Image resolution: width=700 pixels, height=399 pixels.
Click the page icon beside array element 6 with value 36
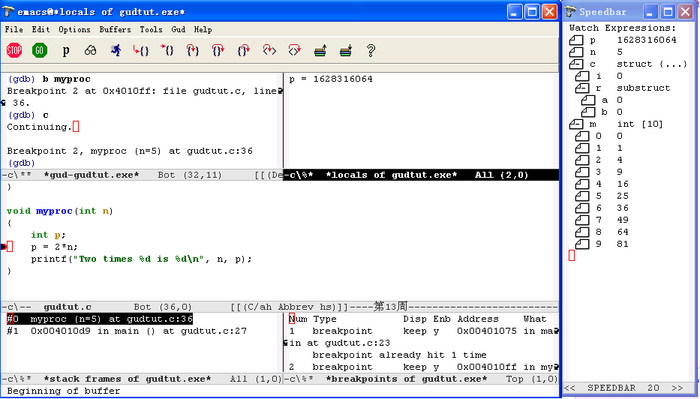click(582, 208)
